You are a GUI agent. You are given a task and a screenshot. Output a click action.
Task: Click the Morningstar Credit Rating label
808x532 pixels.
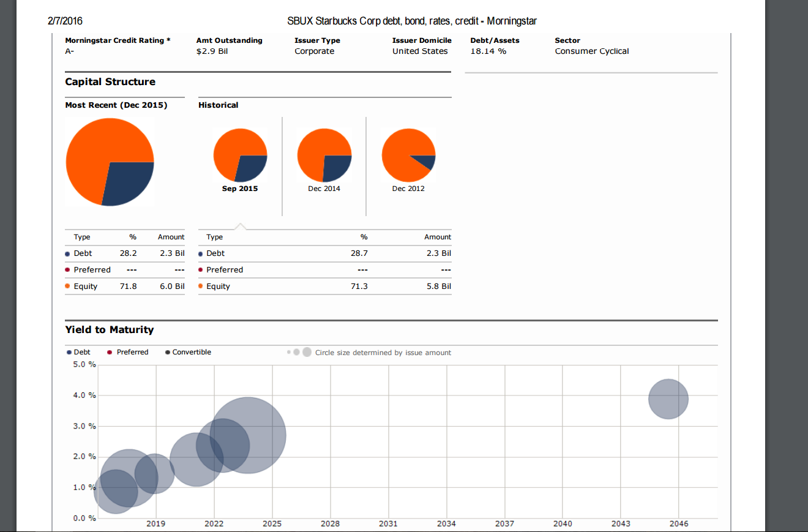tap(118, 40)
